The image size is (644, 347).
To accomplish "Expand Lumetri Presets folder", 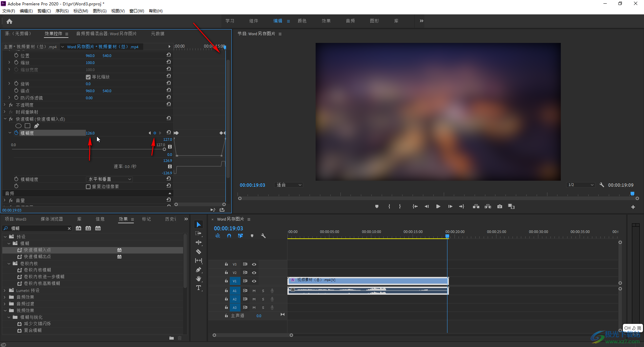I will point(5,291).
